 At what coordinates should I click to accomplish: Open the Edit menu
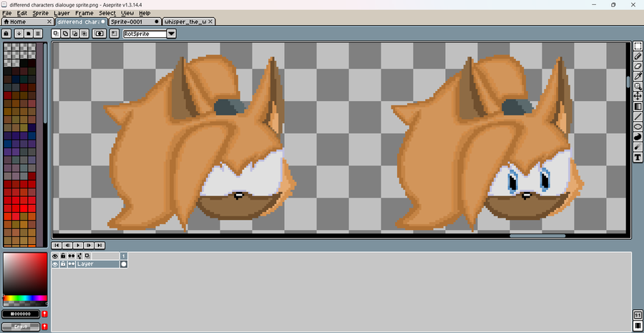click(x=21, y=13)
